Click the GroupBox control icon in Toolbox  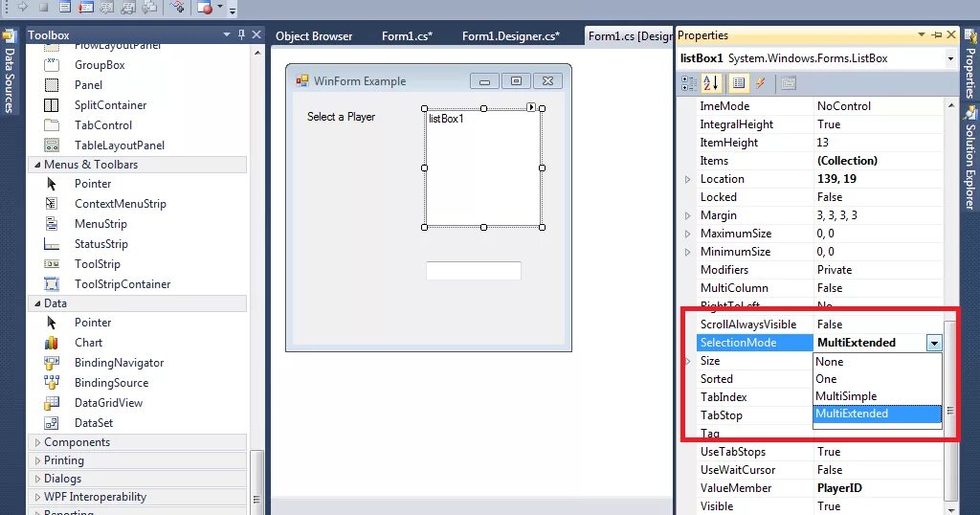(52, 65)
